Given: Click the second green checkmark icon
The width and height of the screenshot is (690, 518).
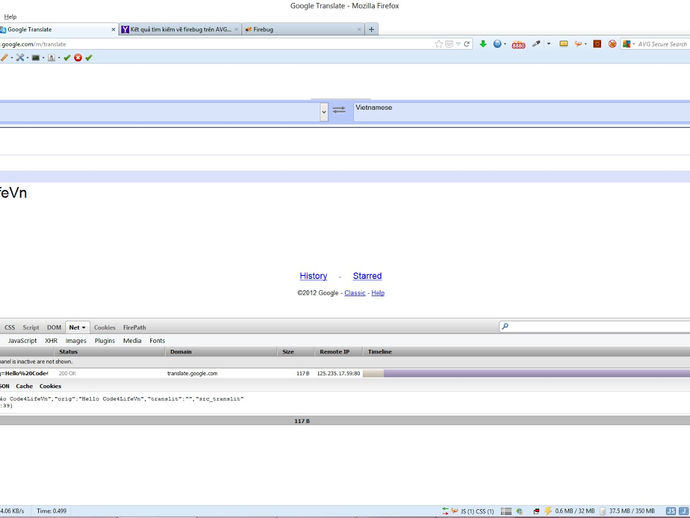Looking at the screenshot, I should pos(89,58).
